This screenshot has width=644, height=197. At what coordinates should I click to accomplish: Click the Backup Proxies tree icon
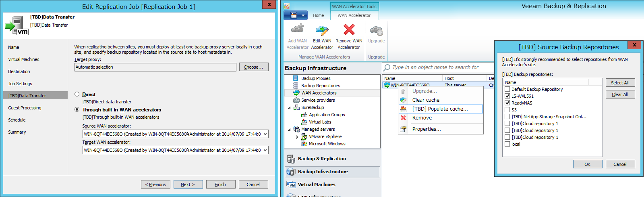tap(296, 78)
